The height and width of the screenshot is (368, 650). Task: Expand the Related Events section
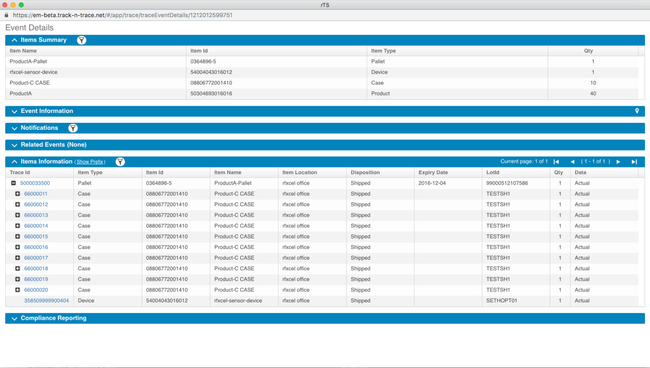15,145
